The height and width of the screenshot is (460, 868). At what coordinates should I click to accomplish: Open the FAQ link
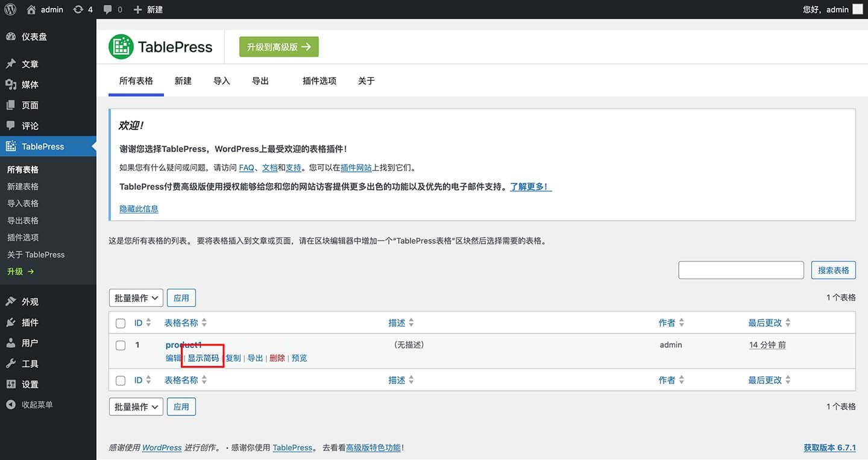click(x=247, y=168)
